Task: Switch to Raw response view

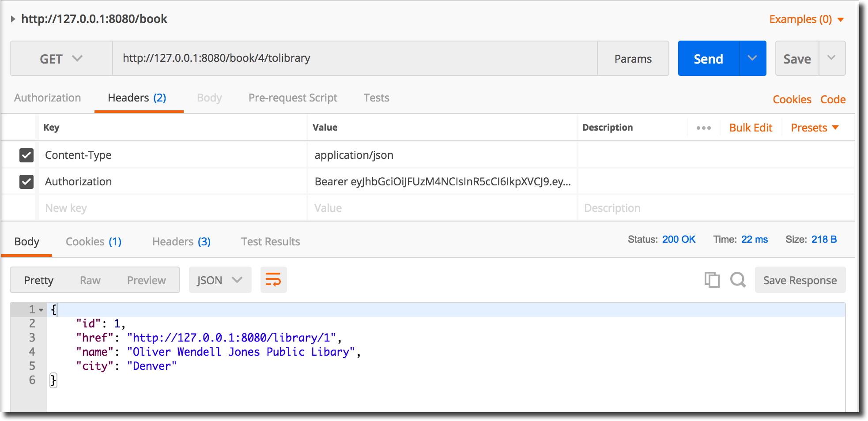Action: tap(90, 280)
